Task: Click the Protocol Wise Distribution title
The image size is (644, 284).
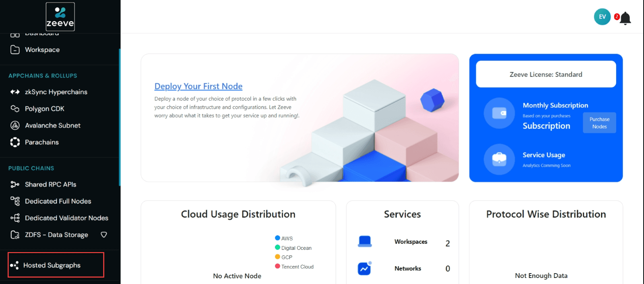Action: pos(546,214)
